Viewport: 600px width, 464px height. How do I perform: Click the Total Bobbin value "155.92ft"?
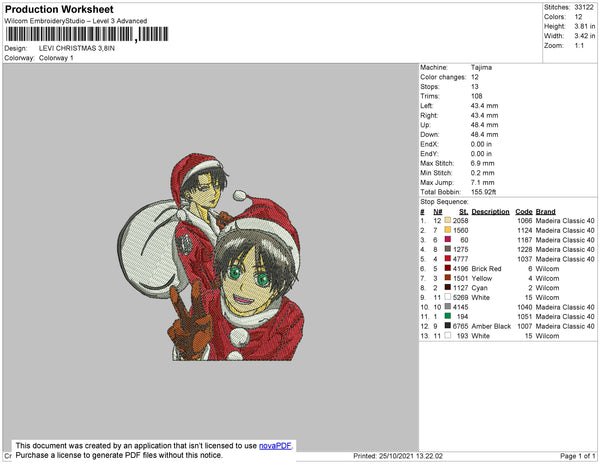click(483, 192)
